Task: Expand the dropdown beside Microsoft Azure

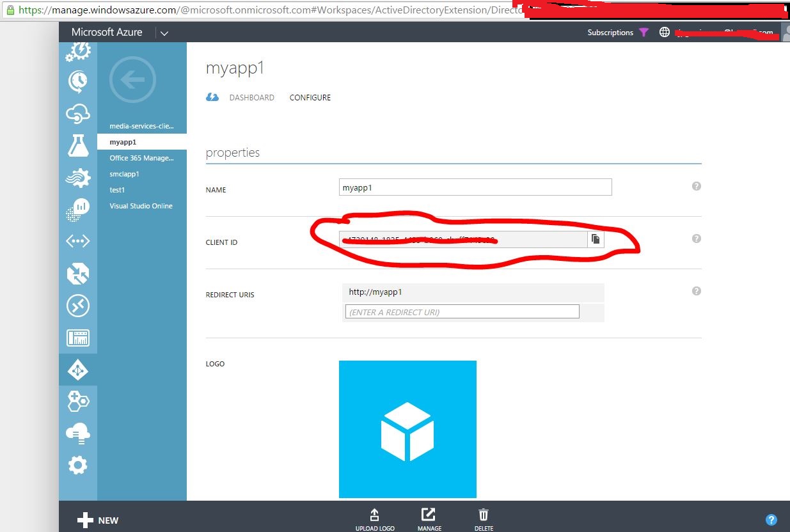Action: click(164, 33)
